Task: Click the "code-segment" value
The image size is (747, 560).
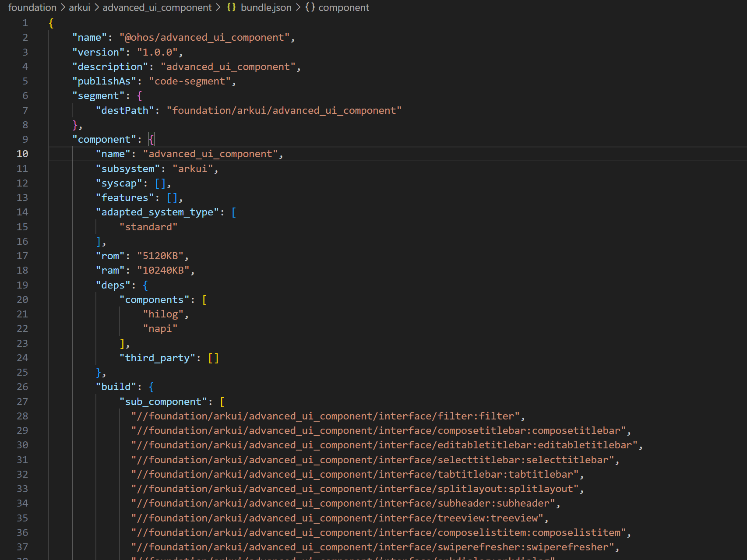Action: tap(190, 81)
